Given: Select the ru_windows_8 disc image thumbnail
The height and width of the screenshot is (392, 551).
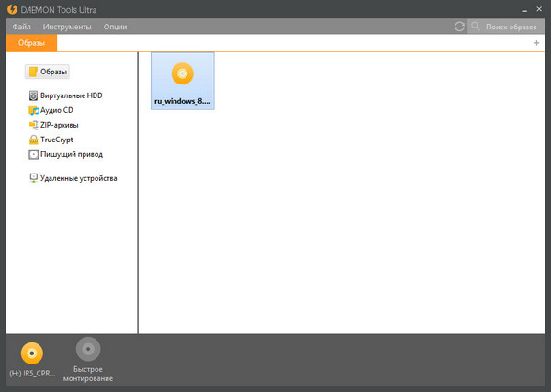Looking at the screenshot, I should (183, 81).
